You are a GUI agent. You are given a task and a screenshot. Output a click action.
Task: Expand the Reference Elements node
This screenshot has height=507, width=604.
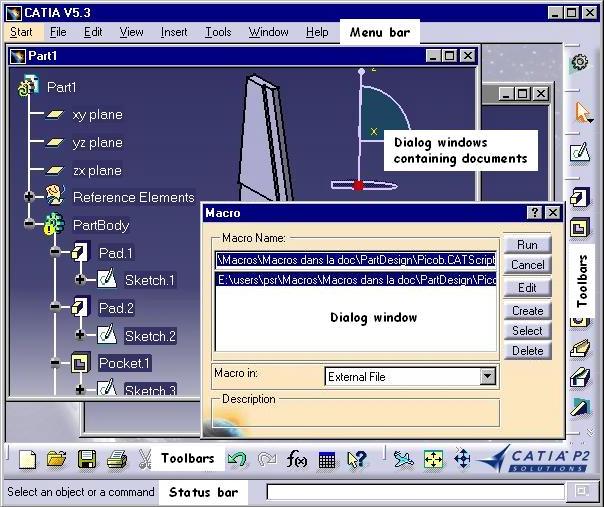coord(29,196)
